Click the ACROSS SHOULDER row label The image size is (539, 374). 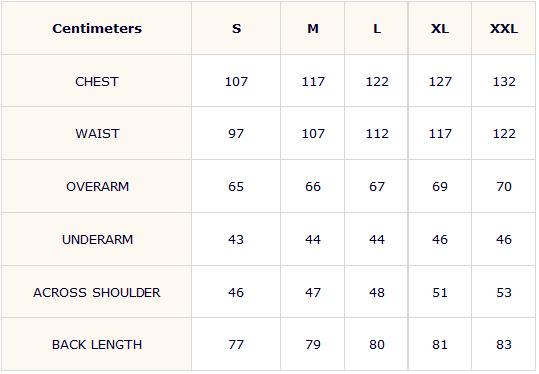97,293
